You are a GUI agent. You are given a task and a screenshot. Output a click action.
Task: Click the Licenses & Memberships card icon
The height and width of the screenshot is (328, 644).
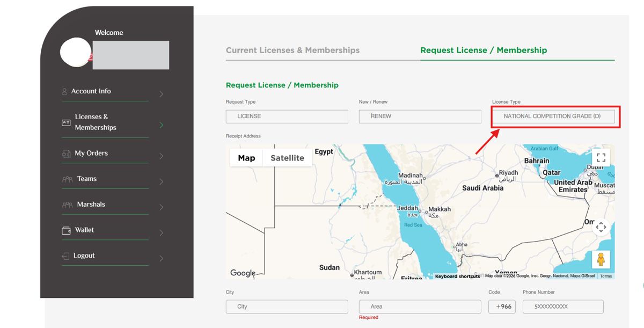[66, 122]
